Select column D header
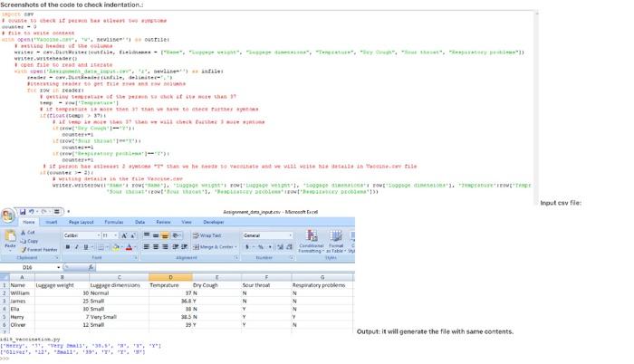 tap(170, 277)
